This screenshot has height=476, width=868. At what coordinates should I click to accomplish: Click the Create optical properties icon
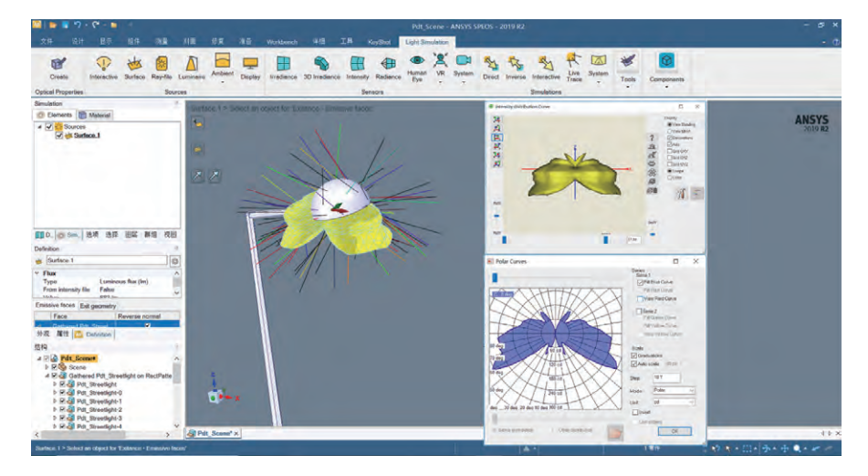coord(58,65)
